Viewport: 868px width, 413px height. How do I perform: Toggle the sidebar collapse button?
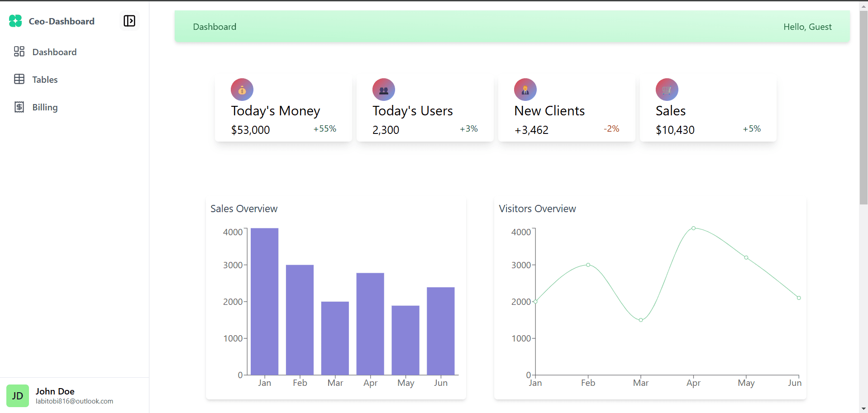pyautogui.click(x=129, y=21)
